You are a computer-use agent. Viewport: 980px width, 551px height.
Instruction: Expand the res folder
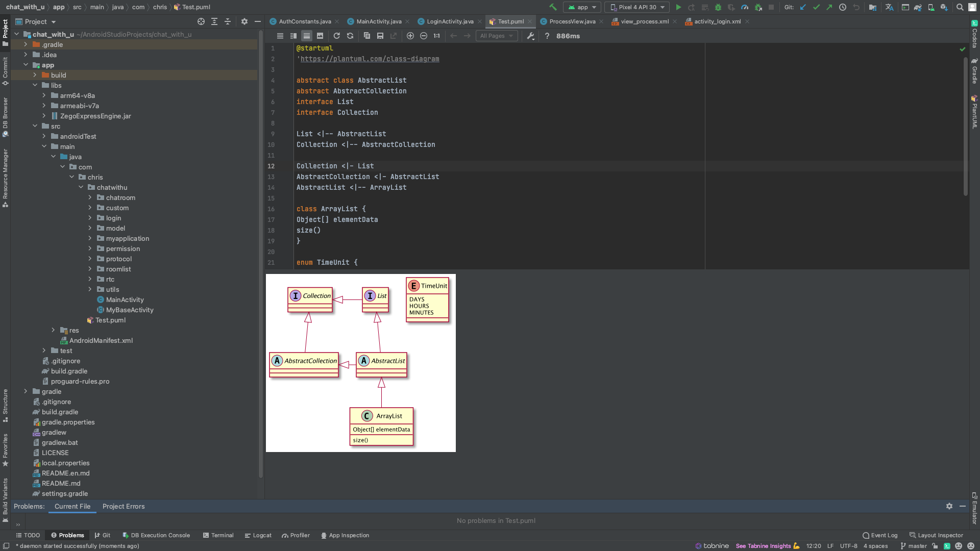[x=53, y=330]
